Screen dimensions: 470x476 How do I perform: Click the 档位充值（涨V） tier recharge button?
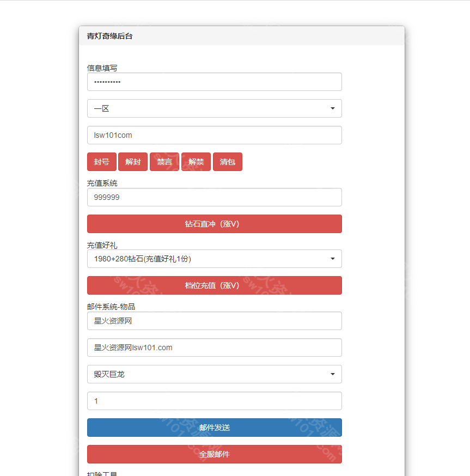tap(214, 285)
